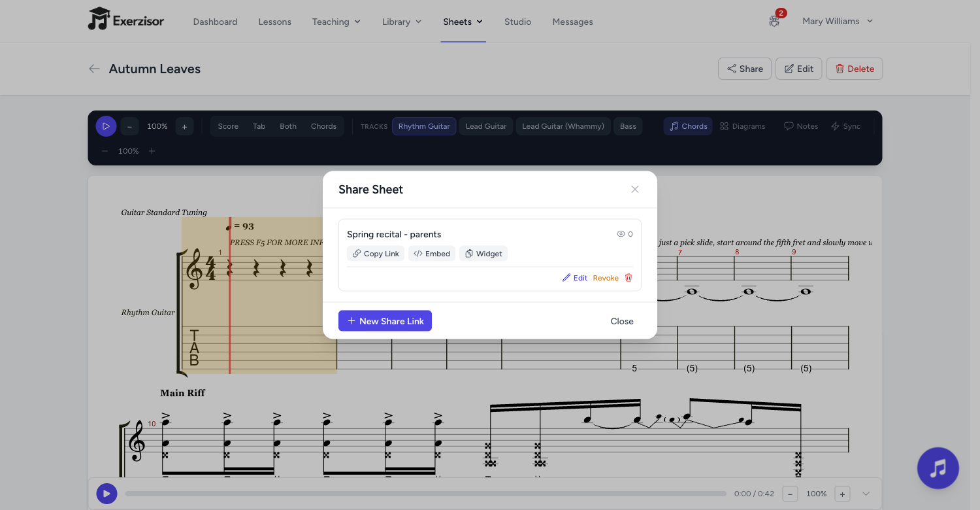
Task: Select the Lead Guitar track
Action: click(x=486, y=126)
